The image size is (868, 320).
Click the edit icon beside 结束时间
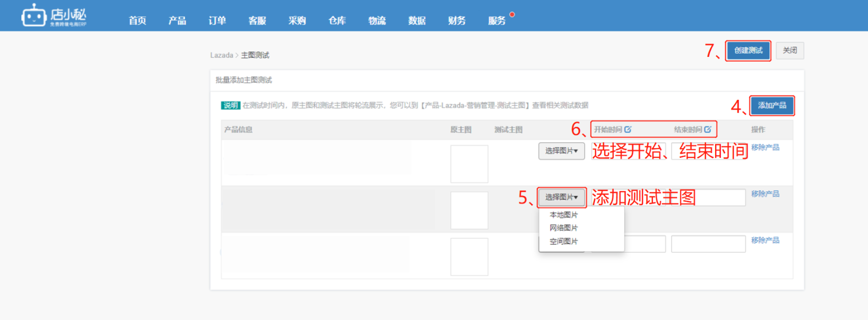pyautogui.click(x=708, y=129)
